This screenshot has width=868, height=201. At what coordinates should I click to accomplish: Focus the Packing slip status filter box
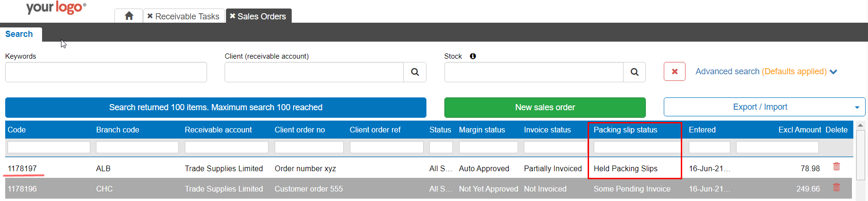point(636,147)
